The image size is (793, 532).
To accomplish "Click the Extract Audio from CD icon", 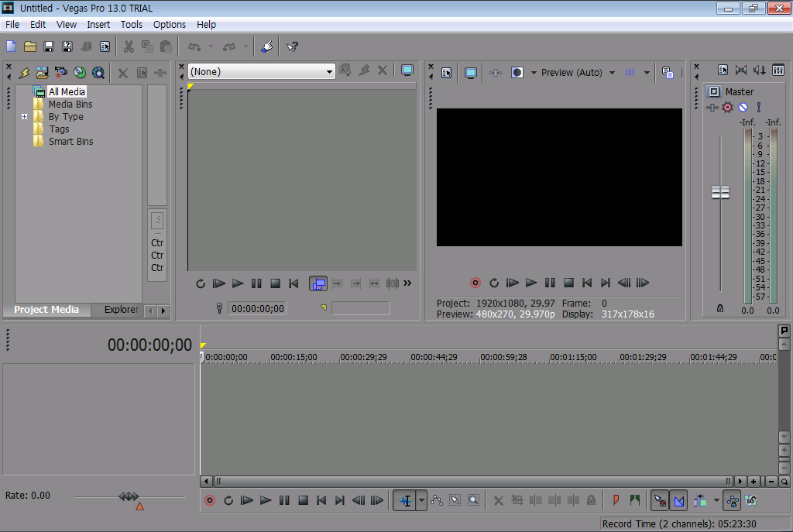I will coord(80,72).
